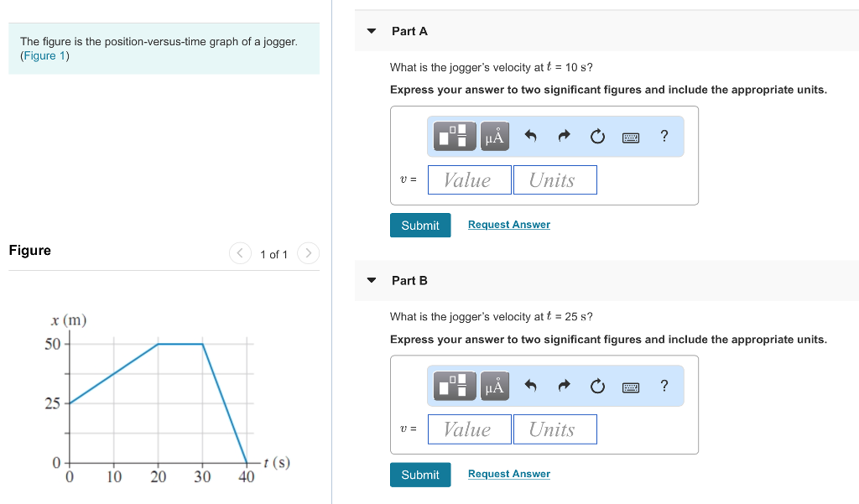Collapse the Part A section
Viewport: 859px width, 504px height.
[x=372, y=31]
